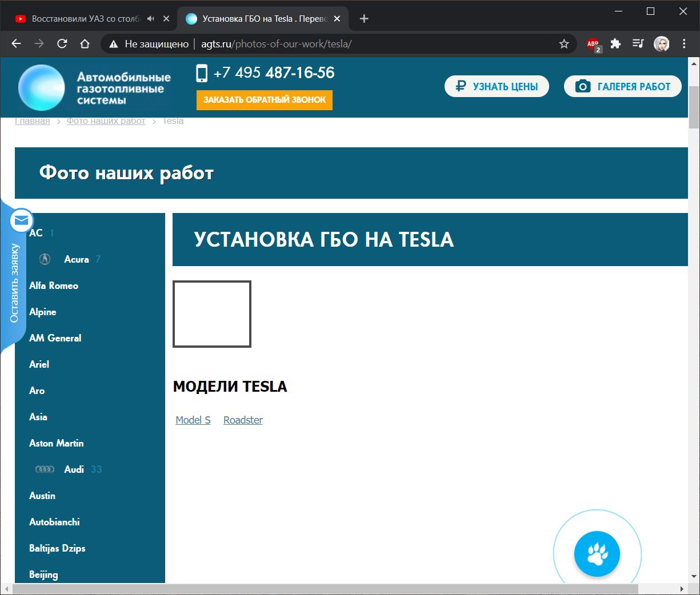
Task: Click the phone icon beside the number
Action: click(201, 73)
